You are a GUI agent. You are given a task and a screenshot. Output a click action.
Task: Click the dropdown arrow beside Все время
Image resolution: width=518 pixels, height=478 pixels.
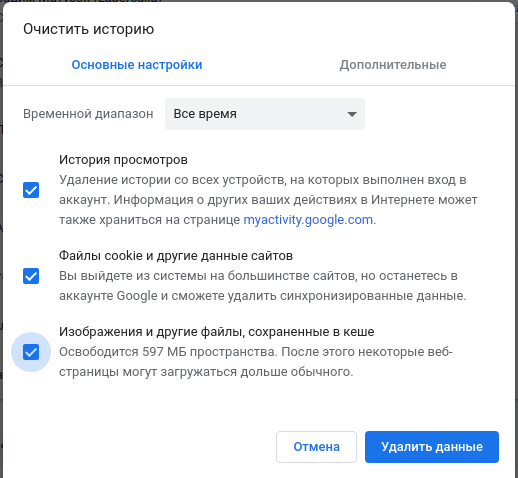[352, 114]
